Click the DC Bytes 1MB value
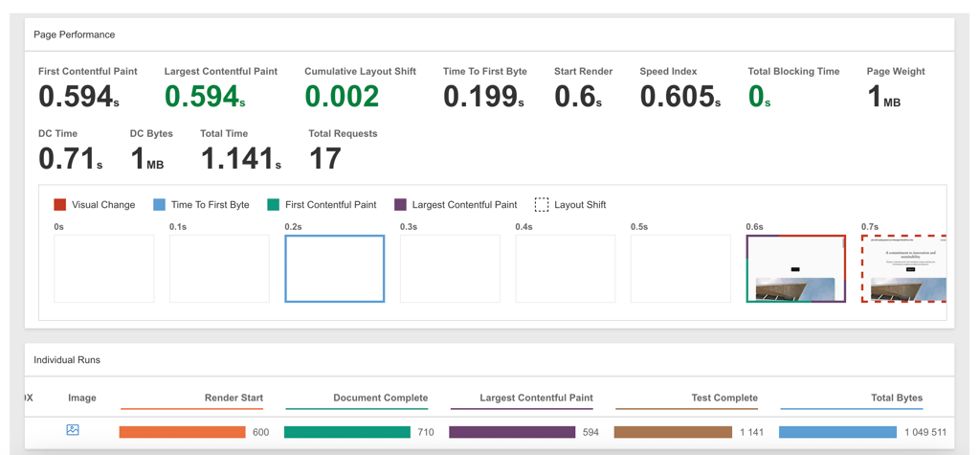This screenshot has width=980, height=455. [x=146, y=158]
